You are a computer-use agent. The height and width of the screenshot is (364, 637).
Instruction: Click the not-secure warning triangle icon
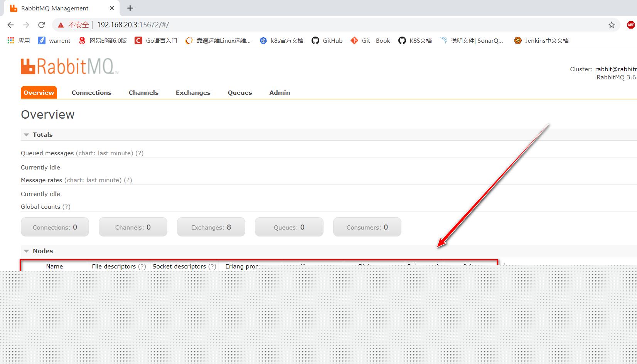click(61, 25)
